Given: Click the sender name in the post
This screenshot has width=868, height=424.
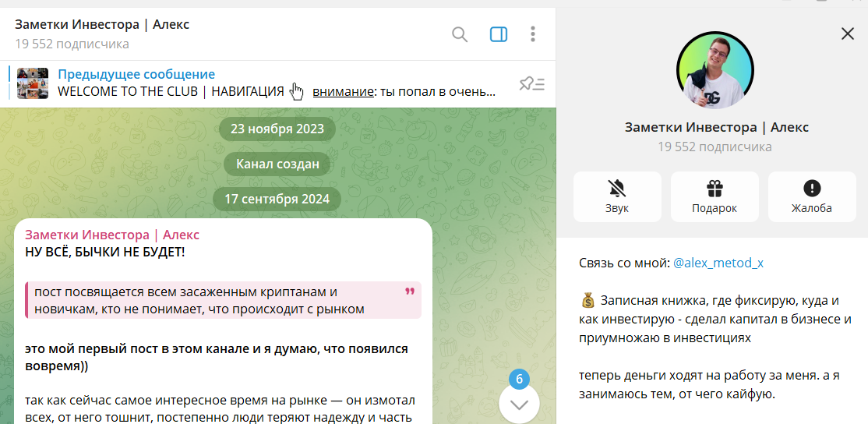Looking at the screenshot, I should pyautogui.click(x=112, y=235).
